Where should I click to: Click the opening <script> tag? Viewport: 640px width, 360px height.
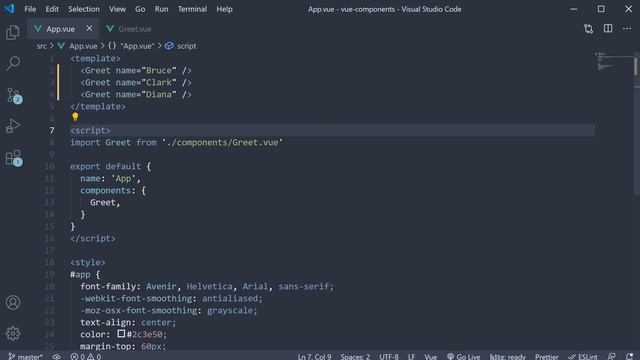tap(90, 131)
